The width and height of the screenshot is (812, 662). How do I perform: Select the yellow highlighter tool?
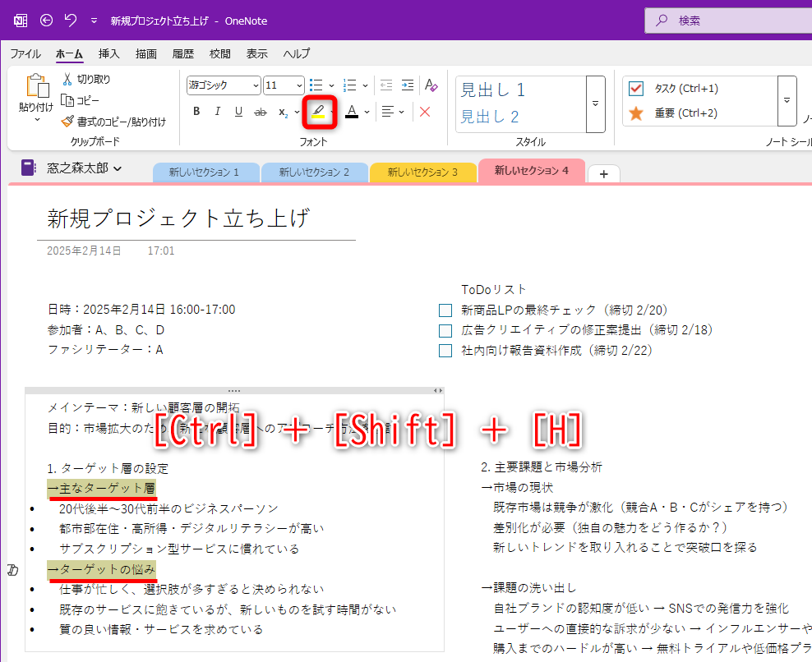point(318,112)
